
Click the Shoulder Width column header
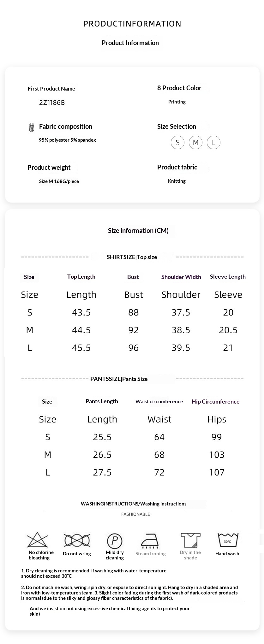(x=181, y=277)
